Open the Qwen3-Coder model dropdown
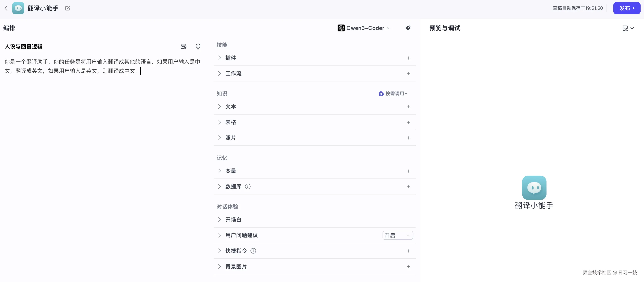The width and height of the screenshot is (644, 282). point(365,28)
